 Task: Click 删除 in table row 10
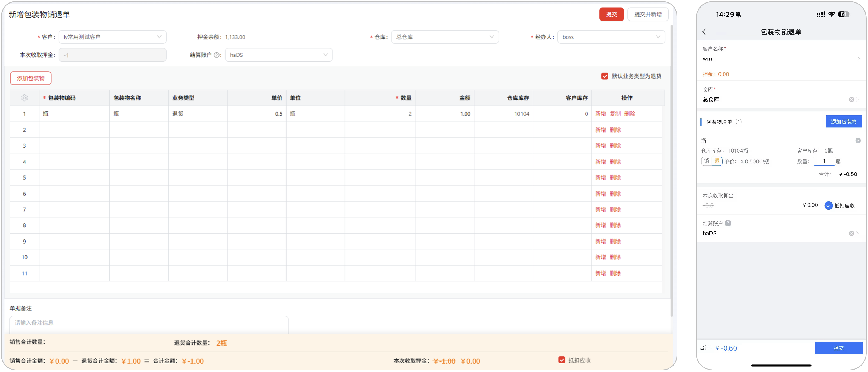coord(615,257)
